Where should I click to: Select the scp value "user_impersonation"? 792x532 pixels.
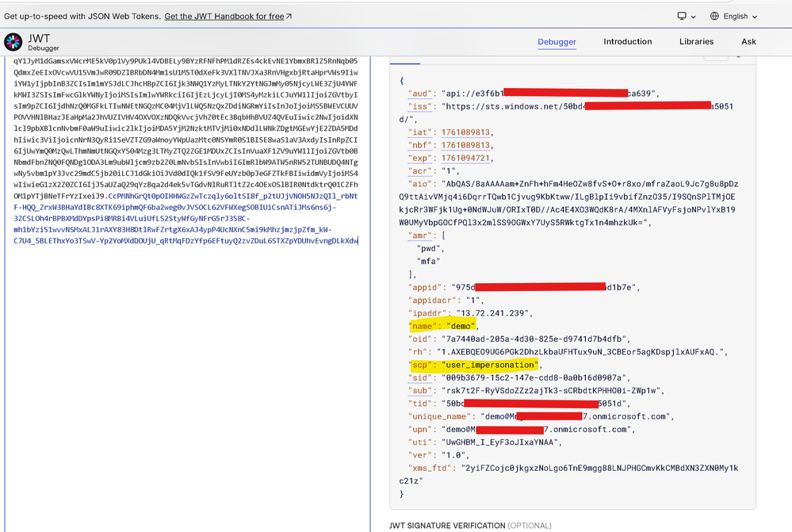pyautogui.click(x=489, y=365)
